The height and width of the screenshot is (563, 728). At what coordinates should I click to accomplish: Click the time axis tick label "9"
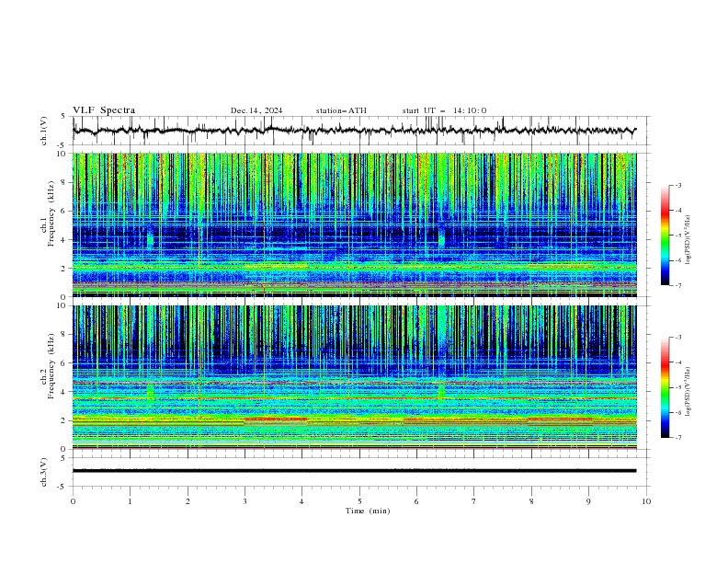point(588,501)
